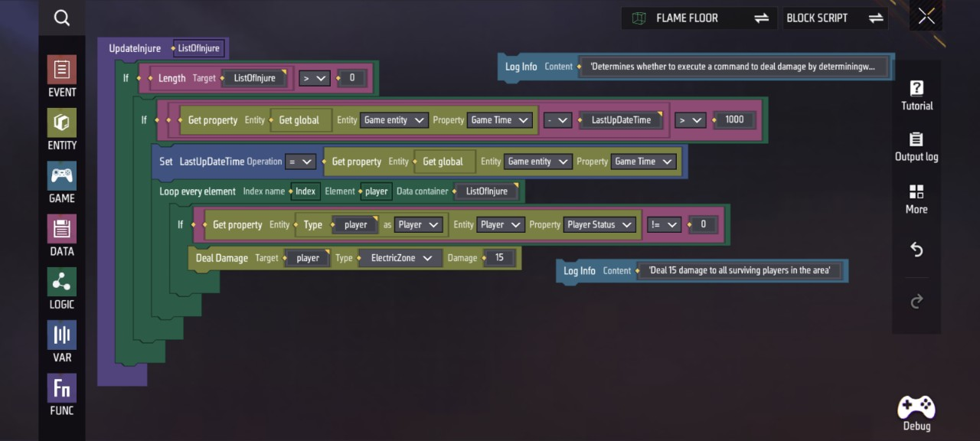Click the Damage value field showing 15
980x441 pixels.
point(499,258)
